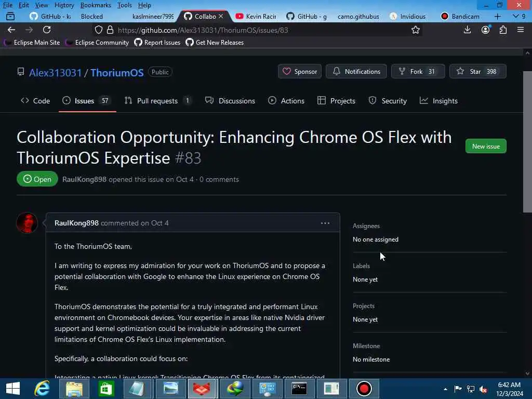The width and height of the screenshot is (532, 399).
Task: Open the Notifications button
Action: [356, 71]
